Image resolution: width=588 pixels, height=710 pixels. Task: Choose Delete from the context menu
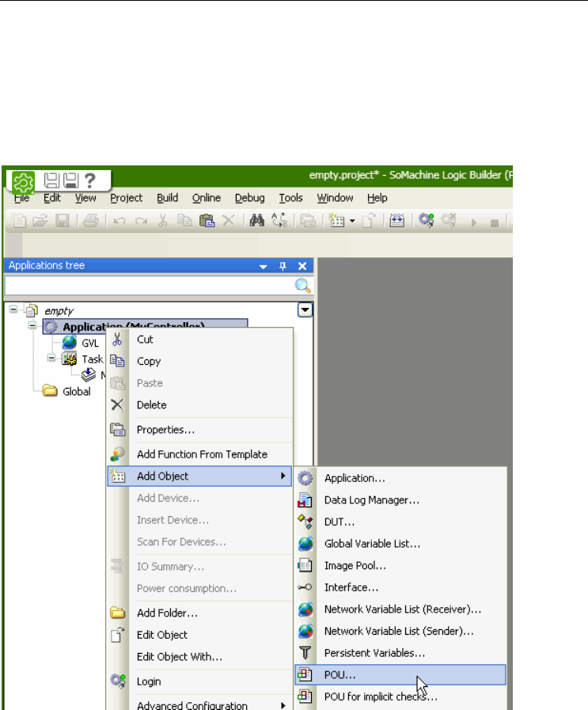[x=200, y=404]
